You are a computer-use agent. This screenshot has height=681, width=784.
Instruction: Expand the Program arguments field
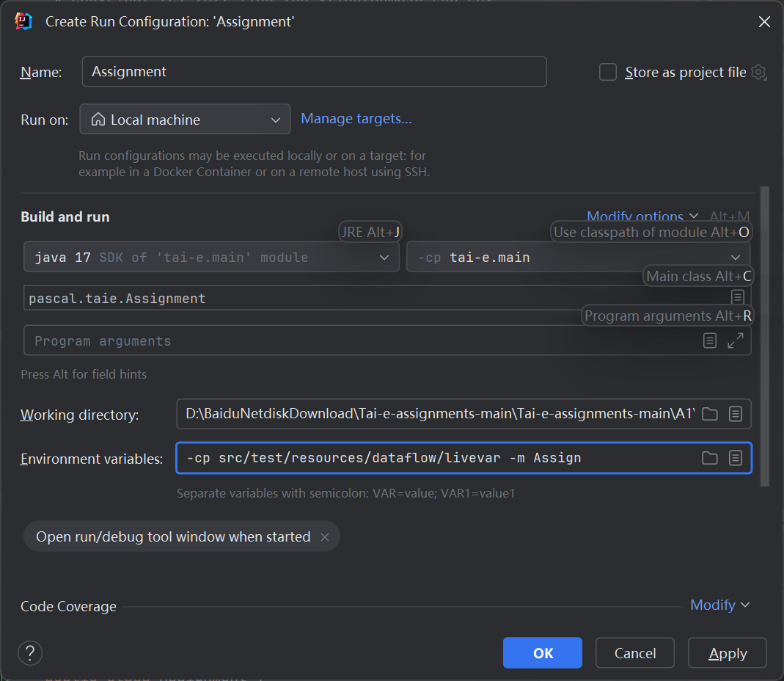click(x=735, y=340)
